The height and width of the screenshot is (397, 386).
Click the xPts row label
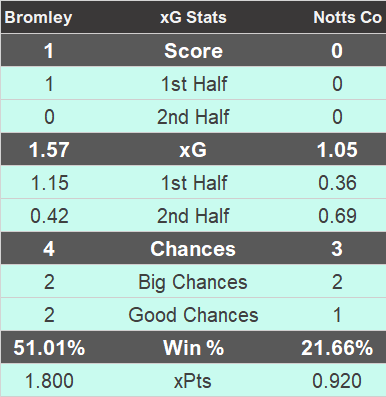[193, 381]
